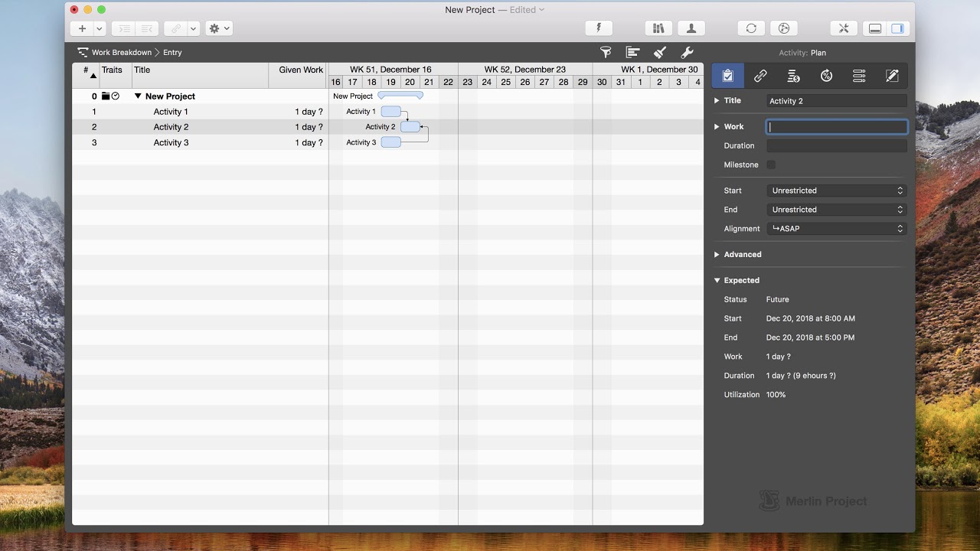The height and width of the screenshot is (551, 980).
Task: Click the lightning bolt toolbar button
Action: point(599,28)
